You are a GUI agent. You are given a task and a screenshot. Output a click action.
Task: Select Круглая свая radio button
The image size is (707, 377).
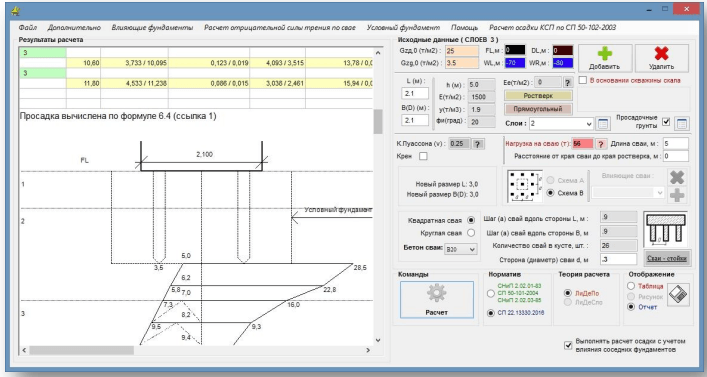(471, 233)
